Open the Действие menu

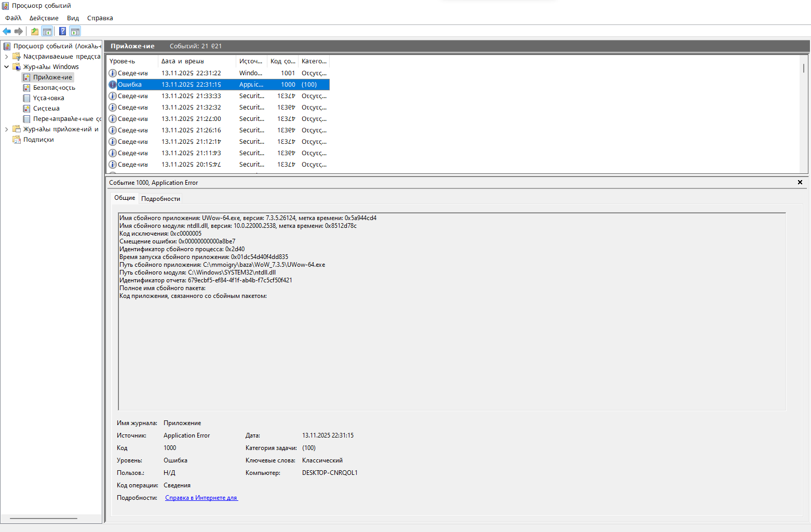tap(44, 18)
